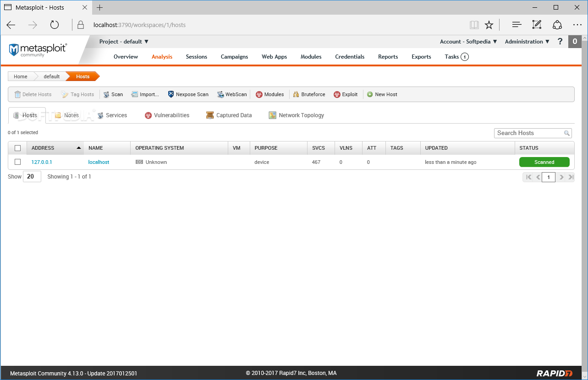
Task: Sort hosts by the Address column
Action: tap(55, 148)
